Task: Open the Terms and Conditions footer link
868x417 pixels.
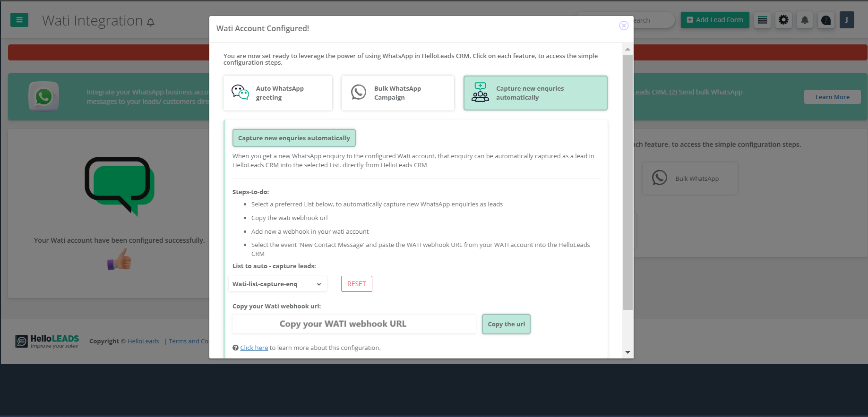Action: pyautogui.click(x=189, y=341)
